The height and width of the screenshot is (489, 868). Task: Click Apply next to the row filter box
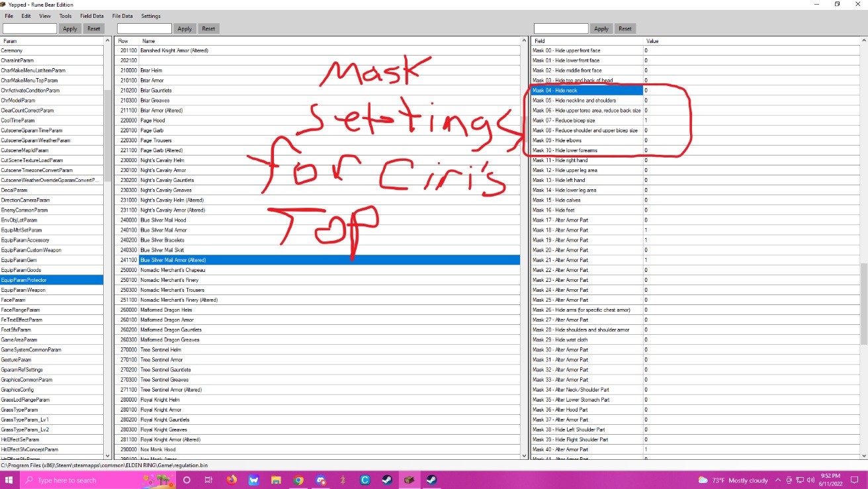coord(185,28)
